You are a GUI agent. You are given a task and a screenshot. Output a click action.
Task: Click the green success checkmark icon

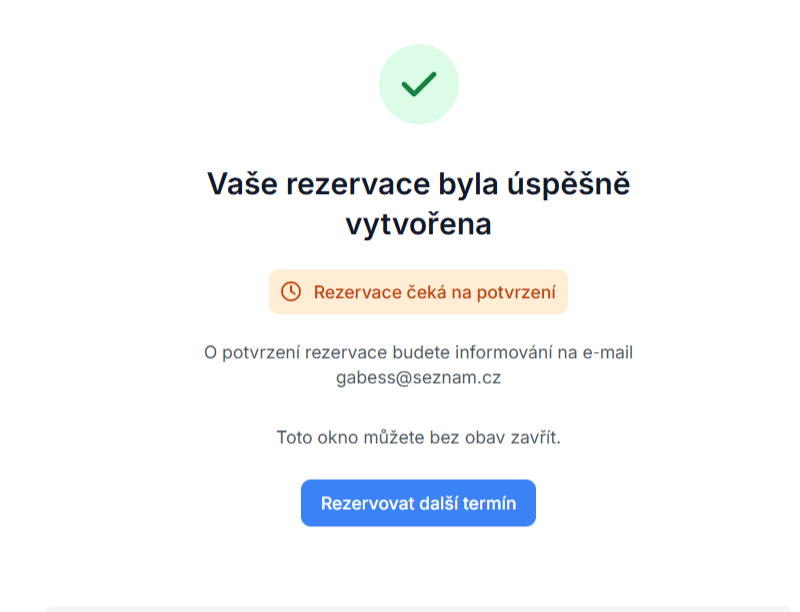point(419,84)
